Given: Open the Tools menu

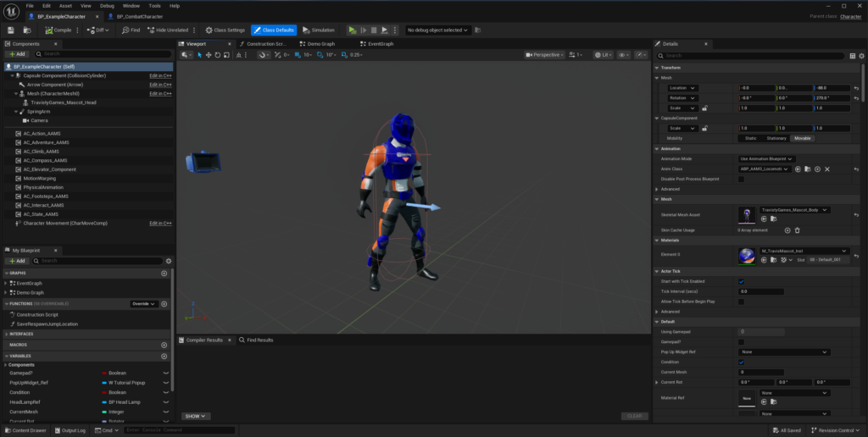Looking at the screenshot, I should pyautogui.click(x=154, y=6).
